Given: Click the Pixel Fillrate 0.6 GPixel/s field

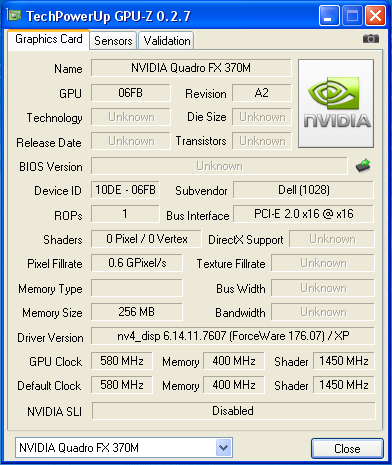Looking at the screenshot, I should pos(137,263).
